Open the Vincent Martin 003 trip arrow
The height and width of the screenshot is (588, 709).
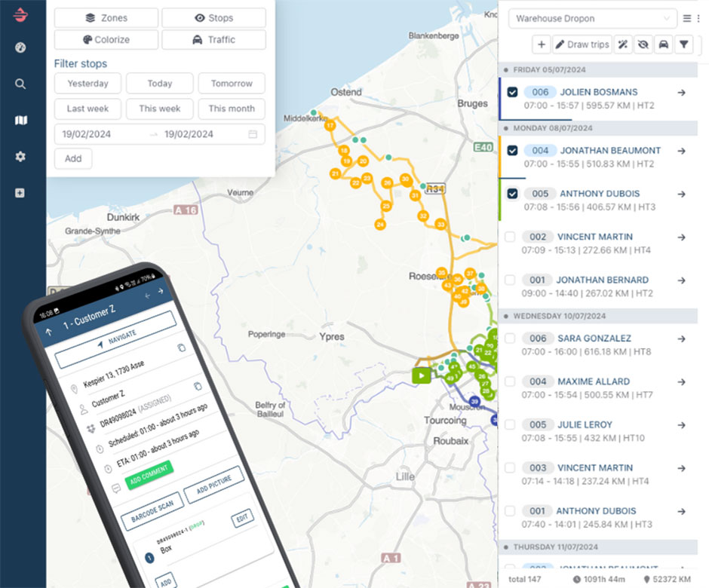tap(681, 469)
